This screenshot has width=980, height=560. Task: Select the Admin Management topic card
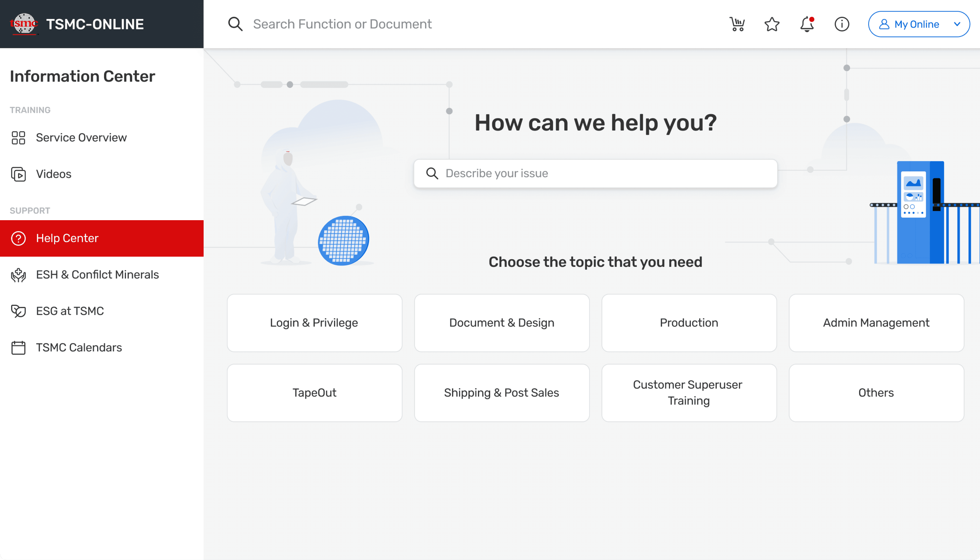[876, 323]
